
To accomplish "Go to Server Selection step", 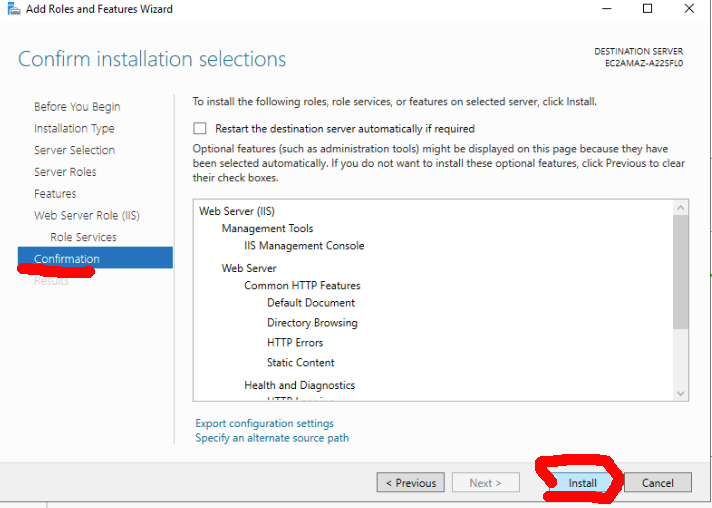I will tap(74, 150).
